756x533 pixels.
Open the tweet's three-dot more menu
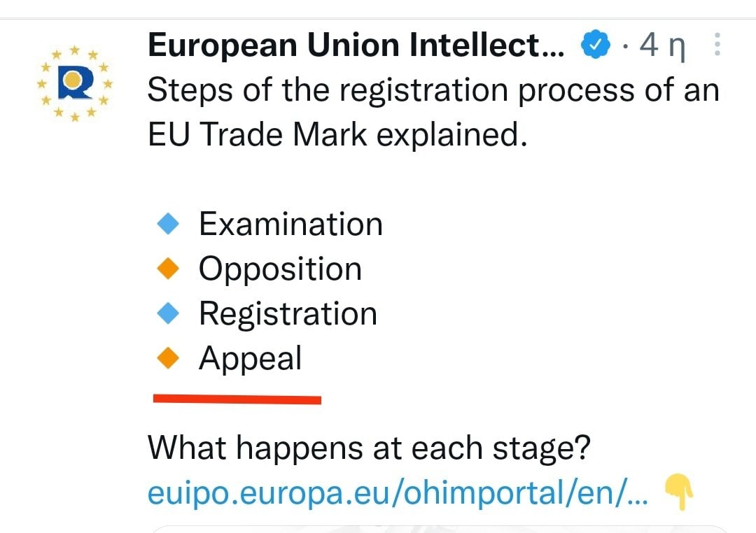717,44
